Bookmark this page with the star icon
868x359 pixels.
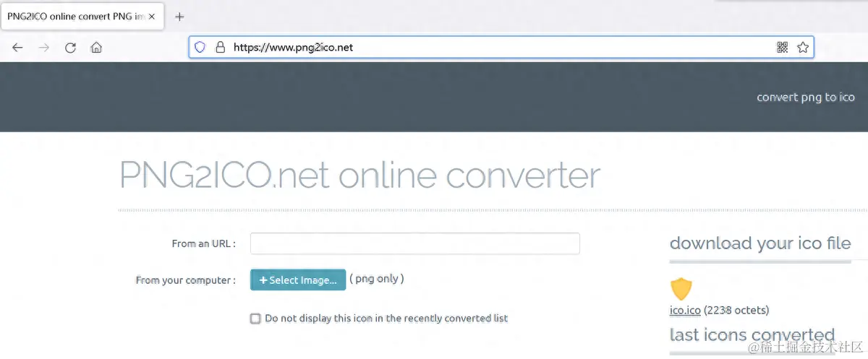[802, 48]
